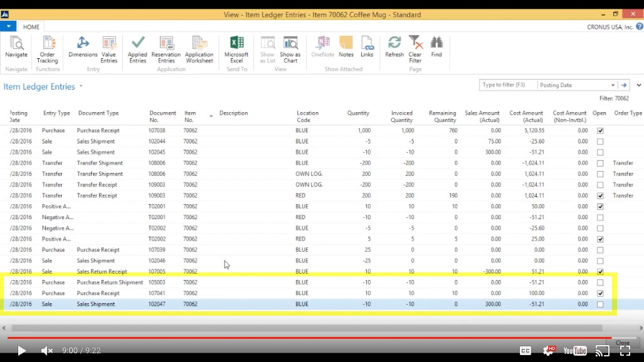Open OneNote attachment
This screenshot has width=644, height=362.
tap(322, 47)
